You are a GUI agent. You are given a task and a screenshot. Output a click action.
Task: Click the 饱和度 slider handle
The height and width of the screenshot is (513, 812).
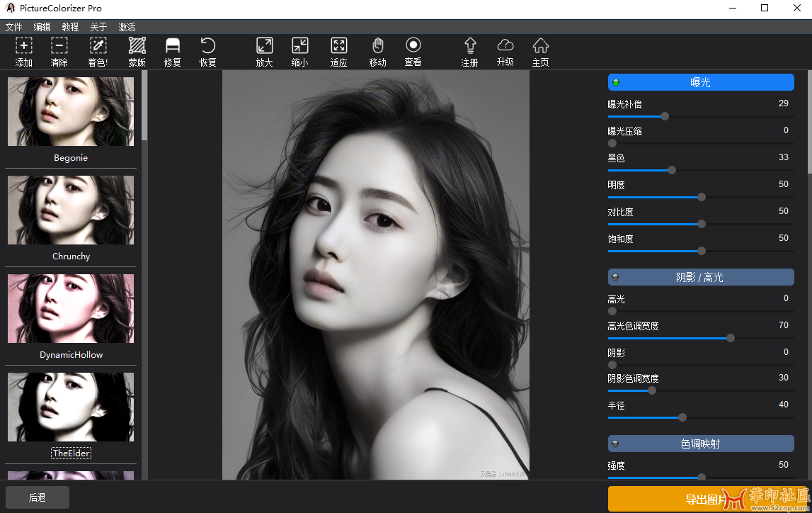[x=702, y=251]
